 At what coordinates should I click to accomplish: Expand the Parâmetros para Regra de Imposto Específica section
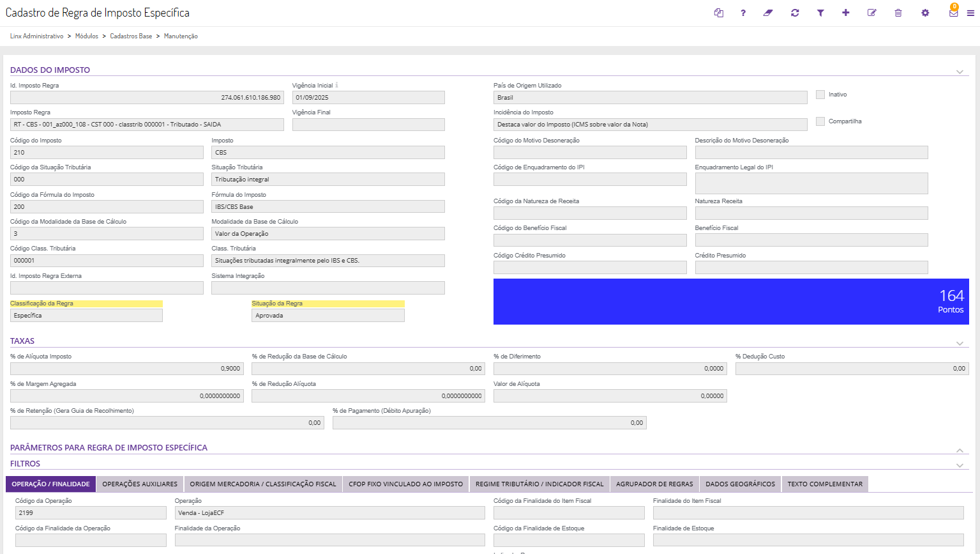pos(960,450)
